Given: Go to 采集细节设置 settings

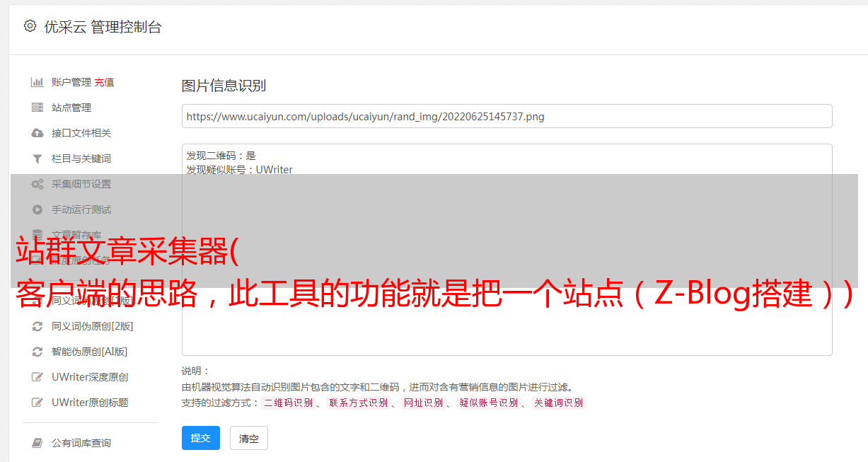Looking at the screenshot, I should (x=81, y=184).
